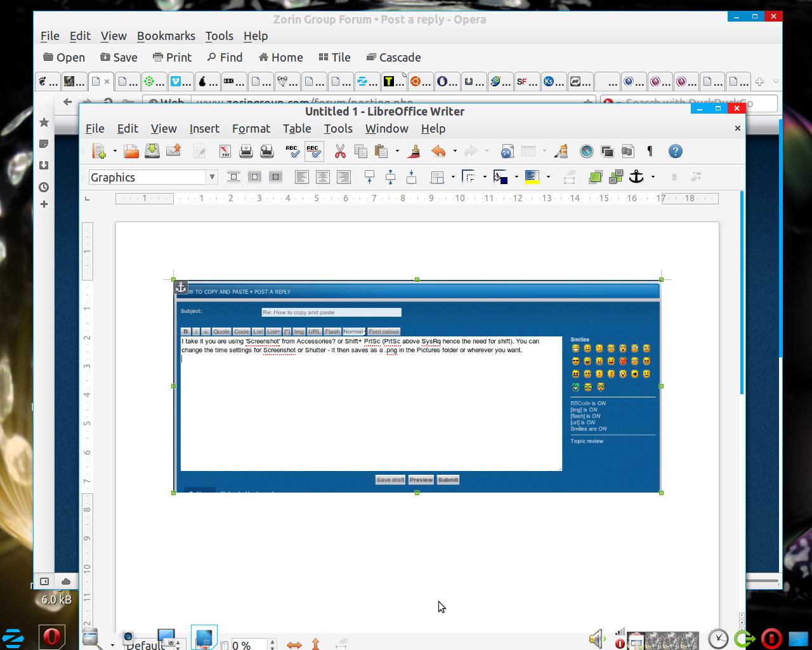Click the Open folder icon in Writer
Viewport: 812px width, 650px height.
[131, 151]
